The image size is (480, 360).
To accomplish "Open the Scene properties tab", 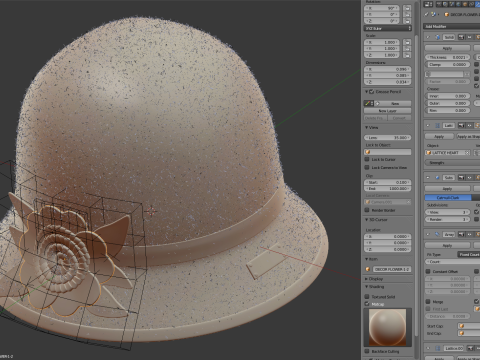I will pyautogui.click(x=452, y=4).
